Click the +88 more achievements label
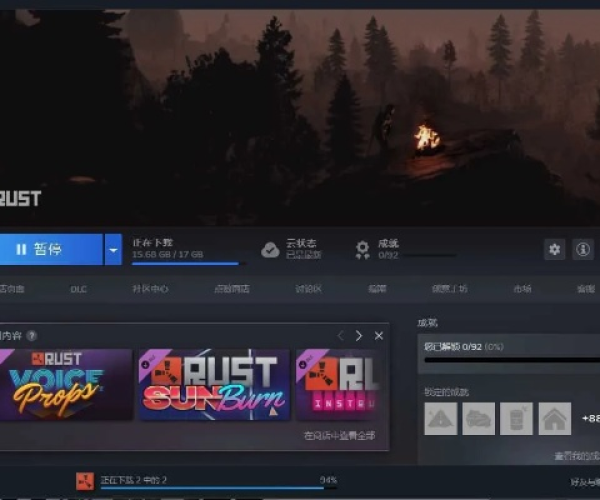 [590, 419]
